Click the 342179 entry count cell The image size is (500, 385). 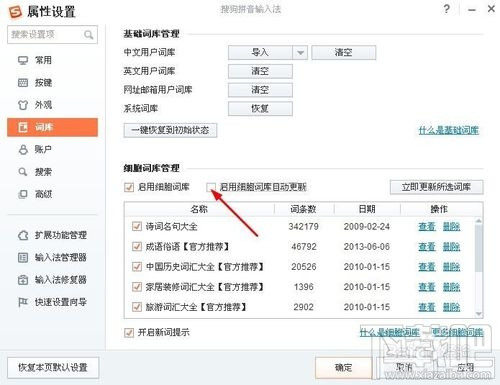pyautogui.click(x=304, y=227)
